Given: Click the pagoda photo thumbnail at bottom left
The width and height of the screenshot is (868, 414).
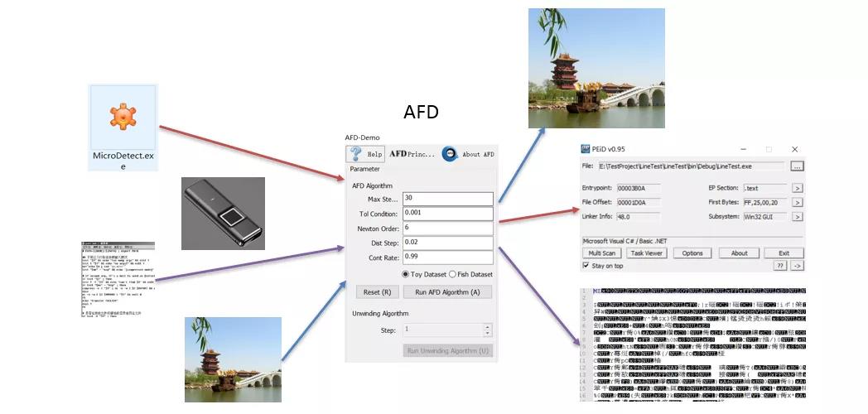Looking at the screenshot, I should pos(233,354).
